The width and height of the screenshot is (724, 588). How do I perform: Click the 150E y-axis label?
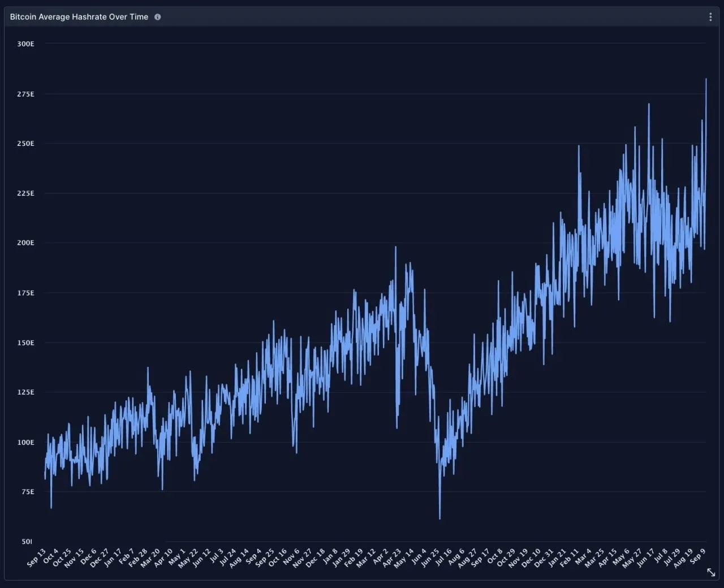coord(25,343)
